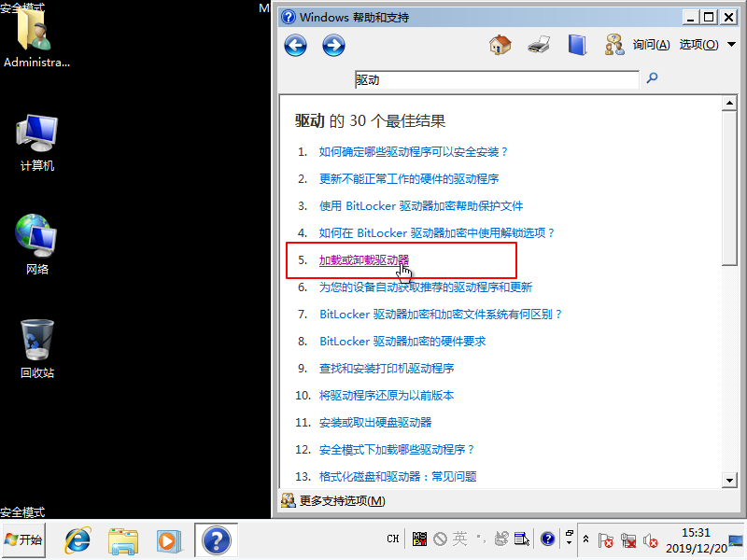The height and width of the screenshot is (560, 747).
Task: Open Windows Media Player from taskbar
Action: [167, 539]
